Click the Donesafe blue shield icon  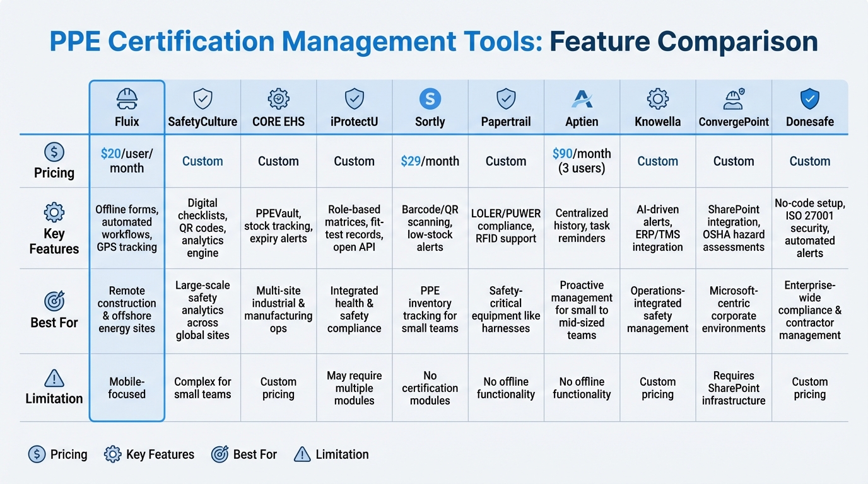pyautogui.click(x=810, y=98)
